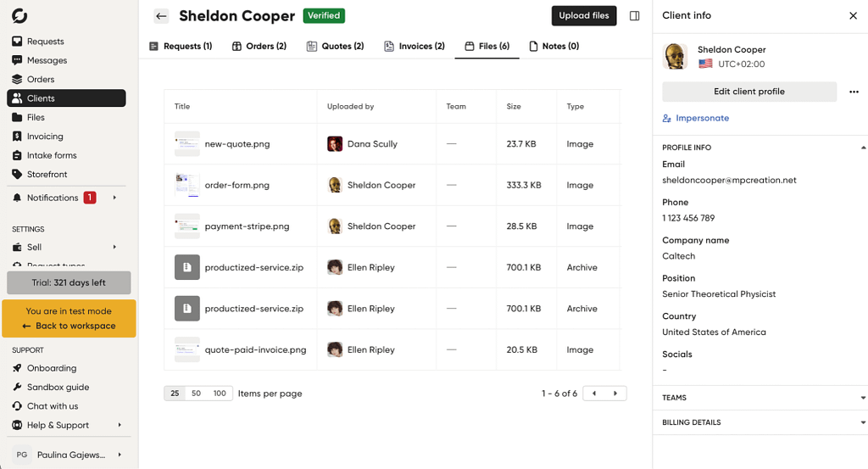Set 100 items per page
868x469 pixels.
click(x=220, y=394)
